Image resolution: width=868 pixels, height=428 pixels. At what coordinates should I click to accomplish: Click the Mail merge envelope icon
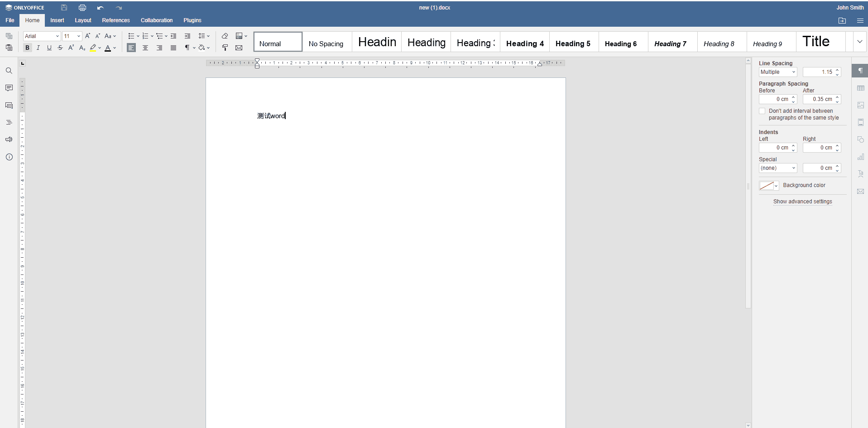coord(239,48)
